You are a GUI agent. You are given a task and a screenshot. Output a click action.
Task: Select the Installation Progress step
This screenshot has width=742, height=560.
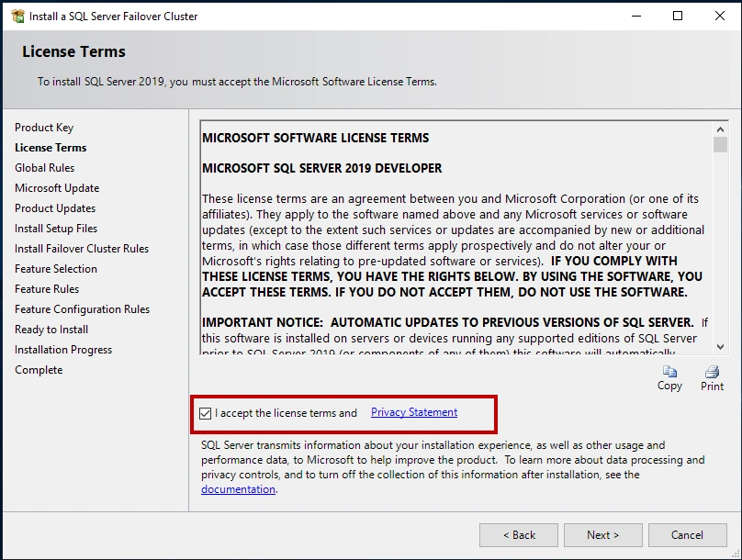[63, 350]
